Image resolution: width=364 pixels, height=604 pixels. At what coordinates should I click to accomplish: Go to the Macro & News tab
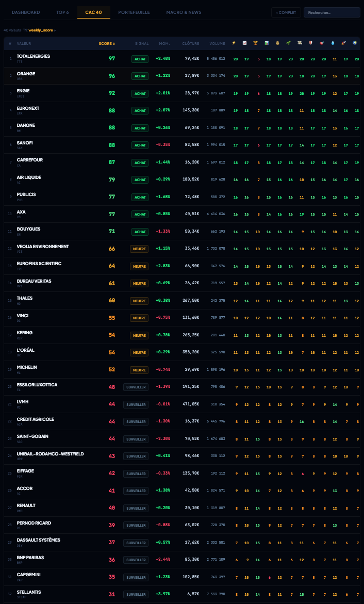click(184, 12)
